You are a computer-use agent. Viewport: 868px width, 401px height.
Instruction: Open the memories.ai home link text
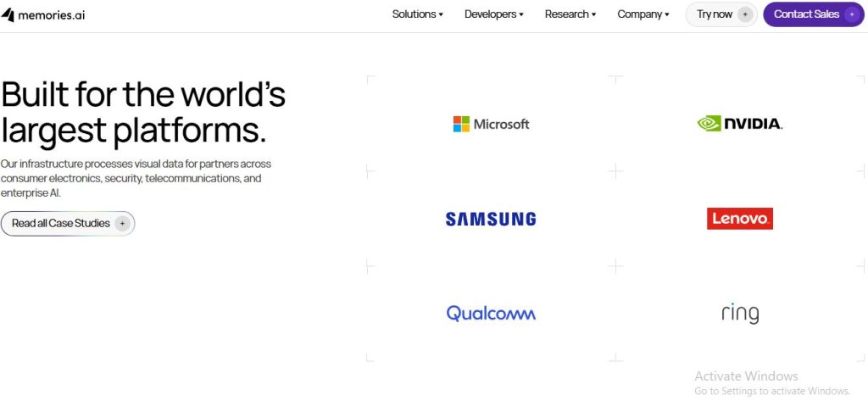(x=52, y=15)
